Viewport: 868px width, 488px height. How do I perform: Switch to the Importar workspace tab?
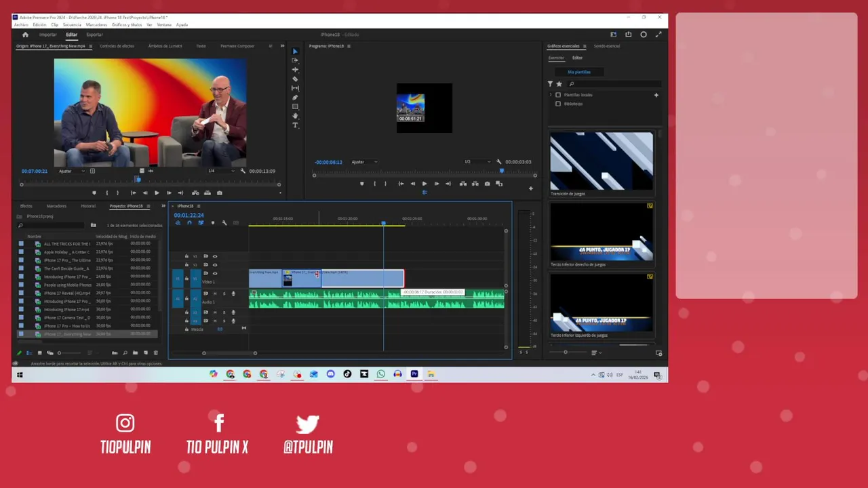pos(48,35)
